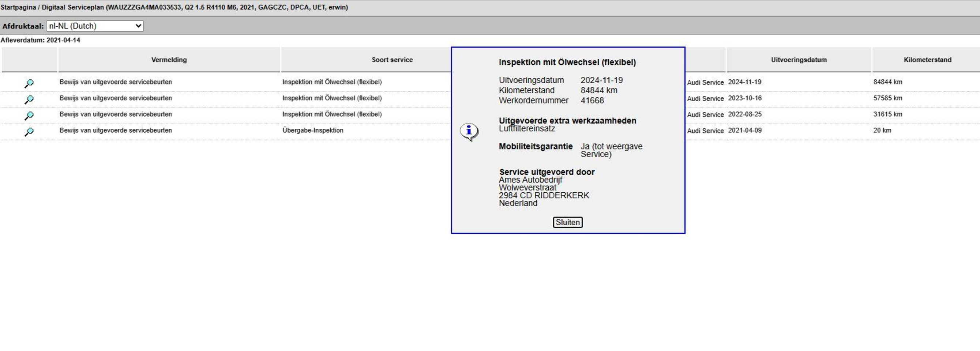
Task: Click the Werkordernummer value 41668
Action: (592, 101)
